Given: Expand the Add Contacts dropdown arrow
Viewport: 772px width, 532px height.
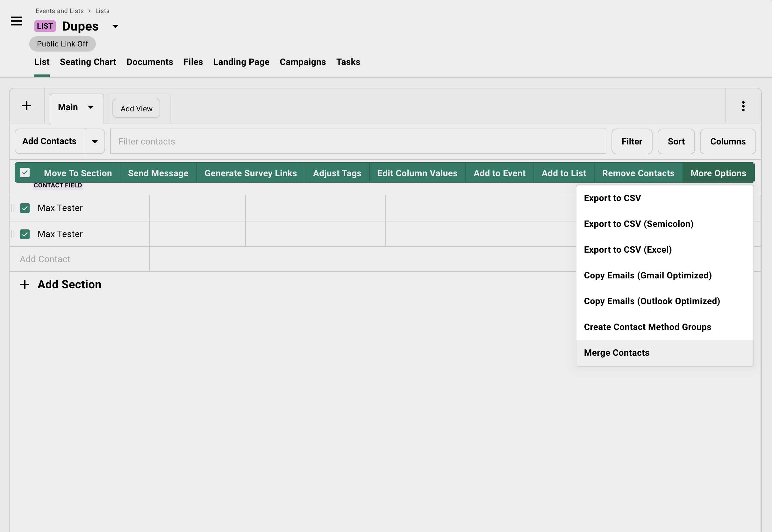Looking at the screenshot, I should point(95,141).
